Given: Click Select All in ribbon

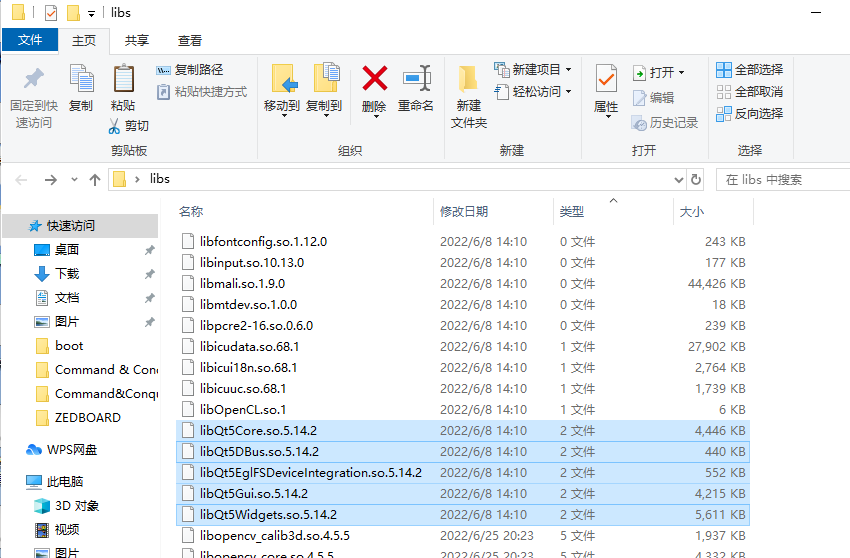Looking at the screenshot, I should (x=749, y=70).
